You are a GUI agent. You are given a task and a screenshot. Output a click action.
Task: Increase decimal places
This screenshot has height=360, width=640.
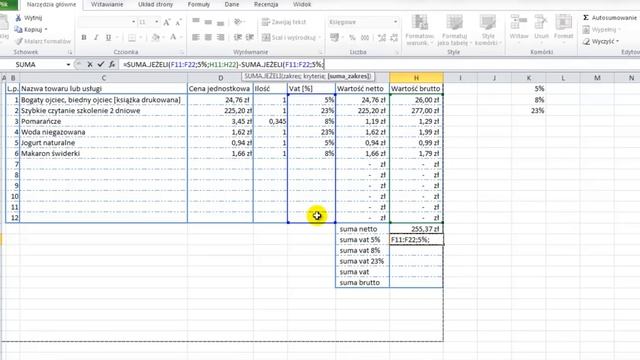click(x=382, y=38)
